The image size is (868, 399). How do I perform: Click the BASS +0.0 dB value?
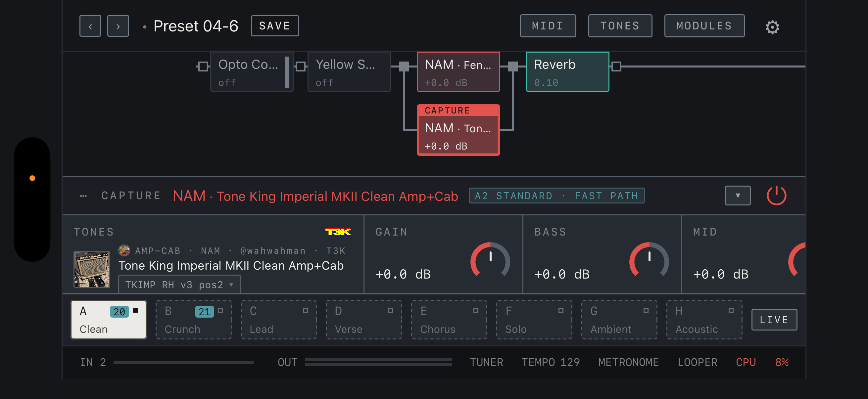562,274
